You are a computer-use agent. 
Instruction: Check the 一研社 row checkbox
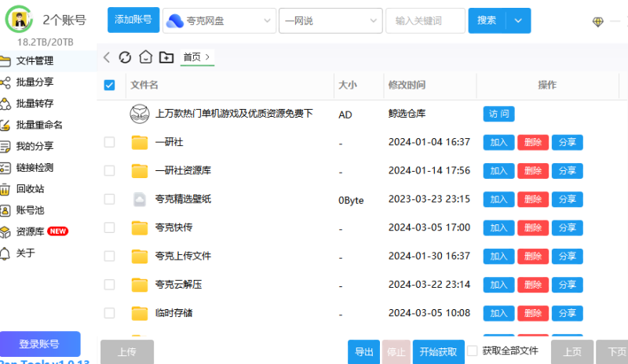(x=109, y=142)
